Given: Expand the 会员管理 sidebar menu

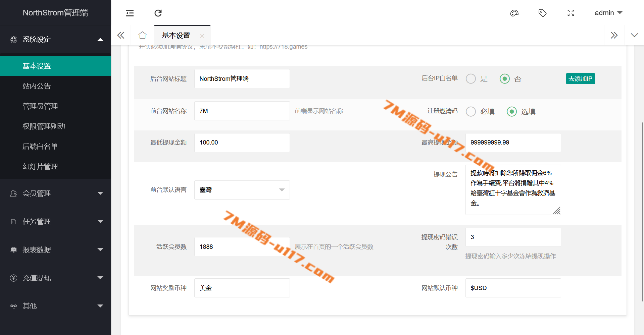Looking at the screenshot, I should tap(55, 193).
